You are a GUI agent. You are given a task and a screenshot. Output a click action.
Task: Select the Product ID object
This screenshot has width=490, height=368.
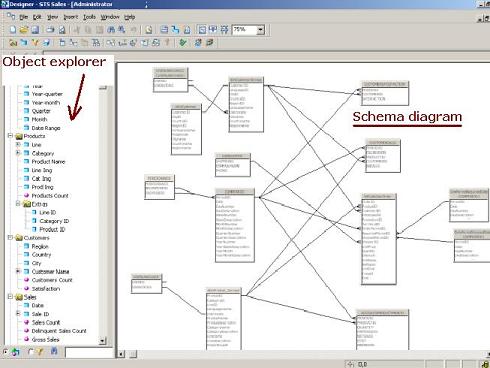click(52, 229)
